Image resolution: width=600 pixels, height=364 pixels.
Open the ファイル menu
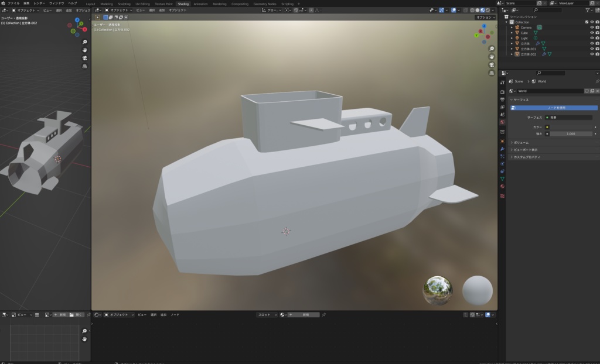click(13, 3)
